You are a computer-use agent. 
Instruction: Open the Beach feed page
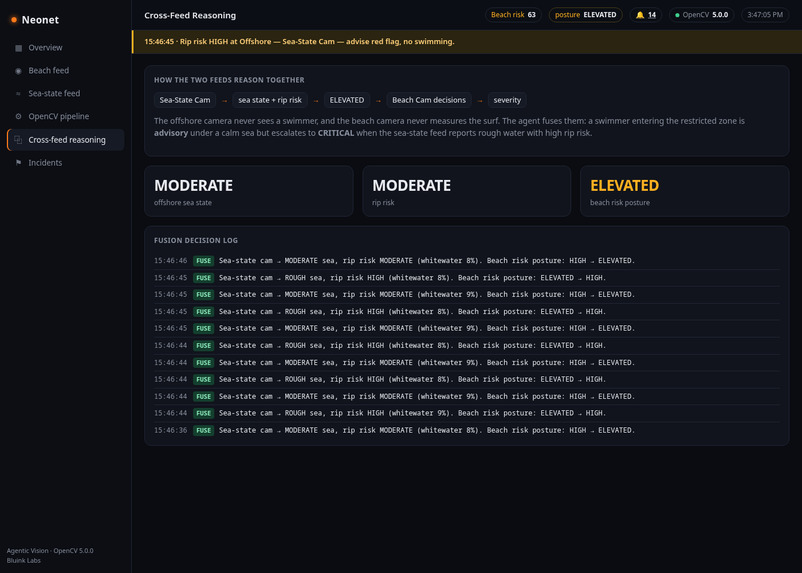[x=65, y=71]
